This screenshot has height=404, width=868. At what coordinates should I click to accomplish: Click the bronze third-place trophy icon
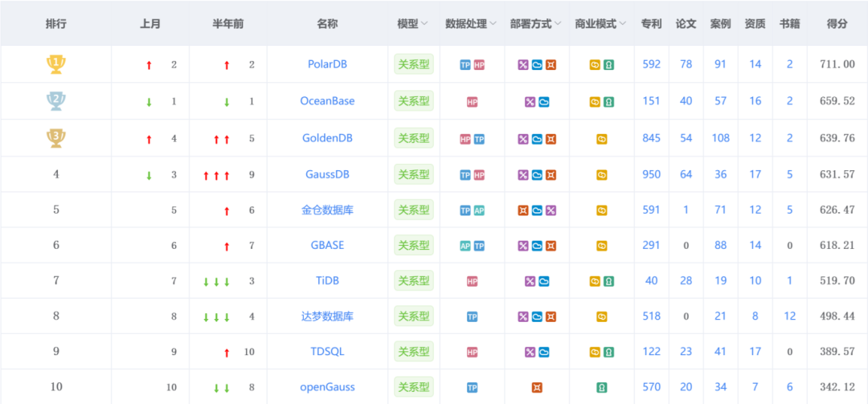[x=56, y=138]
